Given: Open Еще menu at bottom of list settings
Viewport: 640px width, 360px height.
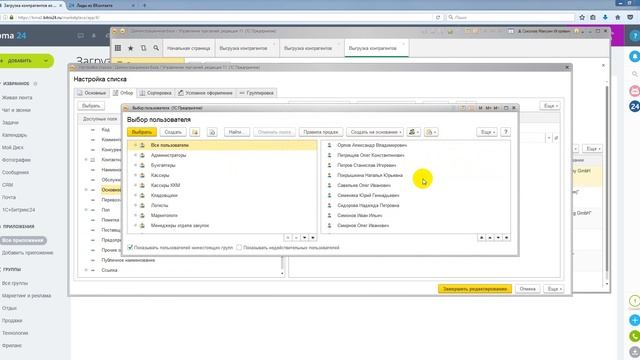Looking at the screenshot, I should pos(554,289).
